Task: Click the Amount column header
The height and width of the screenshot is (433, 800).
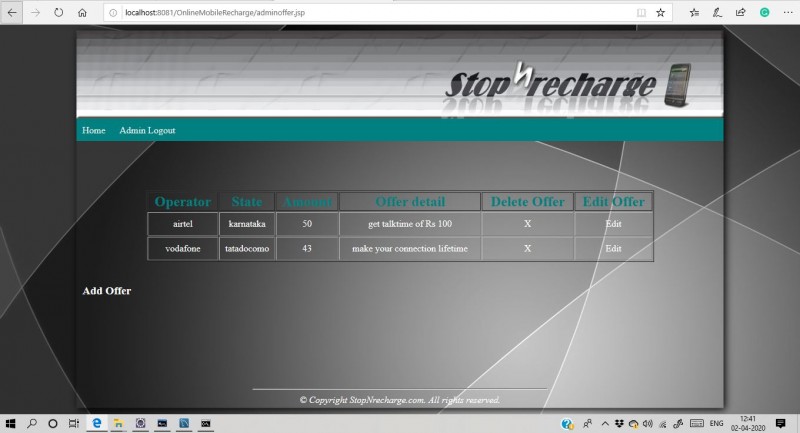Action: (x=307, y=201)
